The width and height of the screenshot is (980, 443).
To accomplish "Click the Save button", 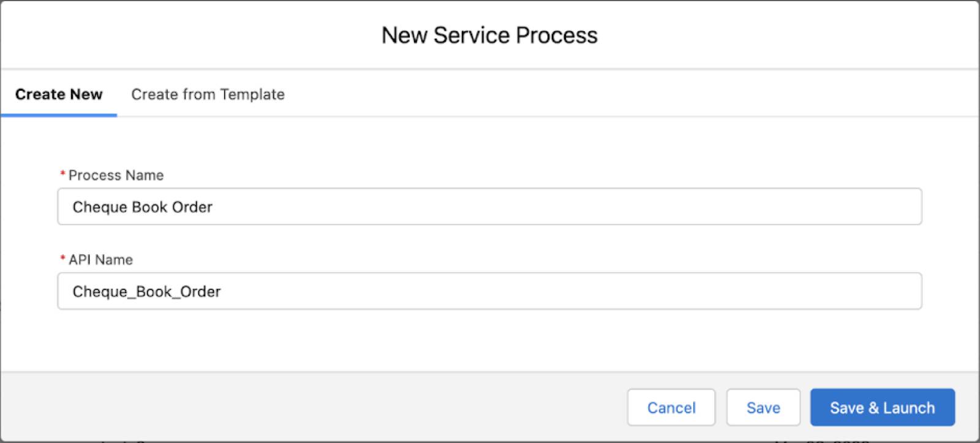I will pyautogui.click(x=763, y=407).
